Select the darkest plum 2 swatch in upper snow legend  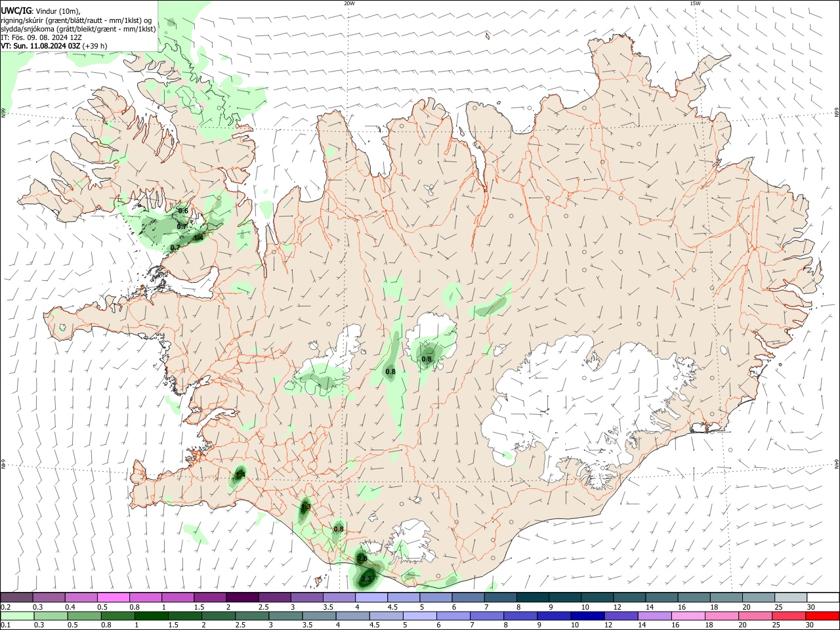tap(241, 598)
